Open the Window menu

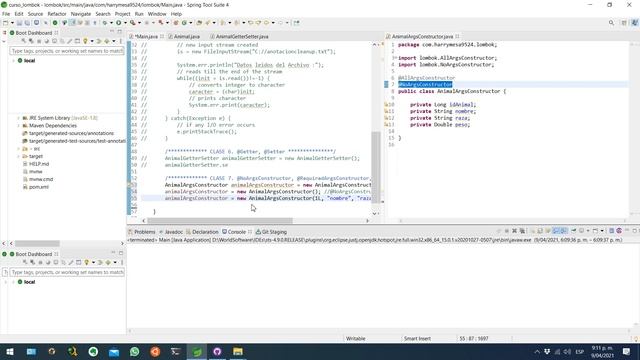click(157, 14)
